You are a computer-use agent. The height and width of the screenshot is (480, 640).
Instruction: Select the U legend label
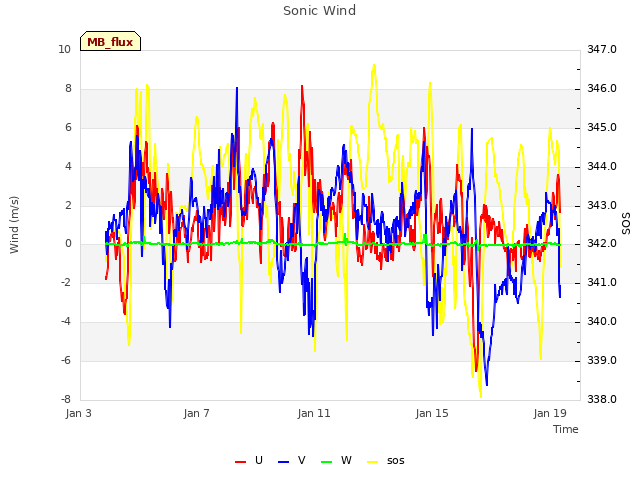point(259,460)
